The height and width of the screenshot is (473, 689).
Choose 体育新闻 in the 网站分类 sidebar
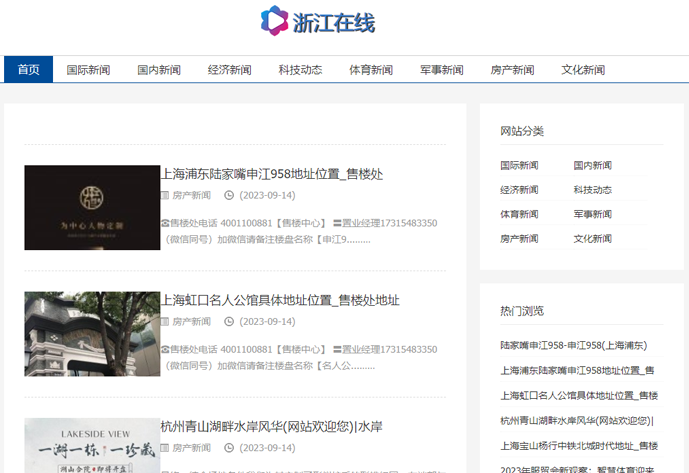[519, 214]
